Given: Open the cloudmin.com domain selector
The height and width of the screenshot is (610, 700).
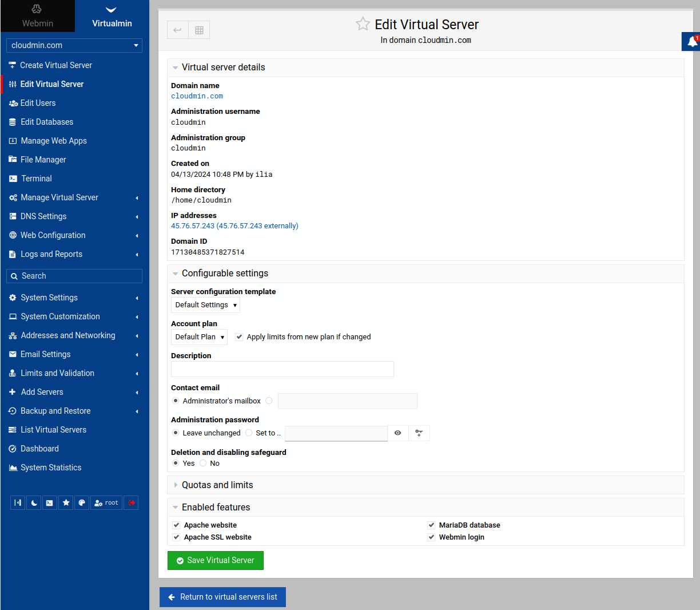Looking at the screenshot, I should pos(74,45).
